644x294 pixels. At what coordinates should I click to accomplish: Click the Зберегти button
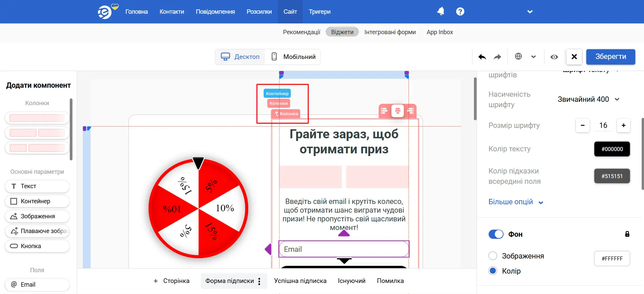610,57
